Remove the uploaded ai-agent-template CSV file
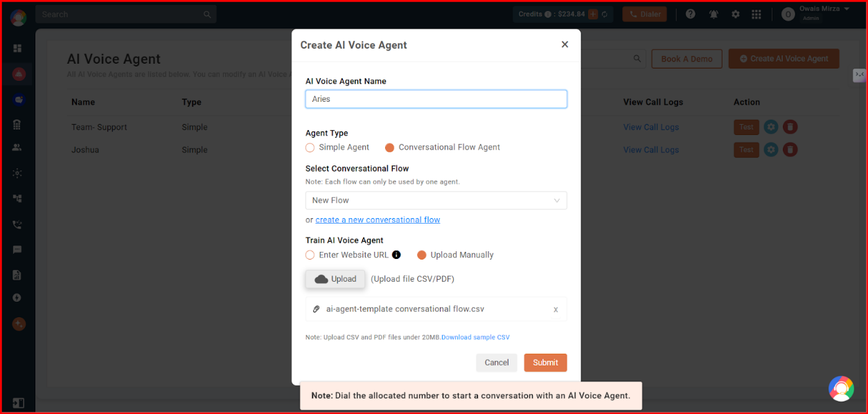 click(x=556, y=309)
